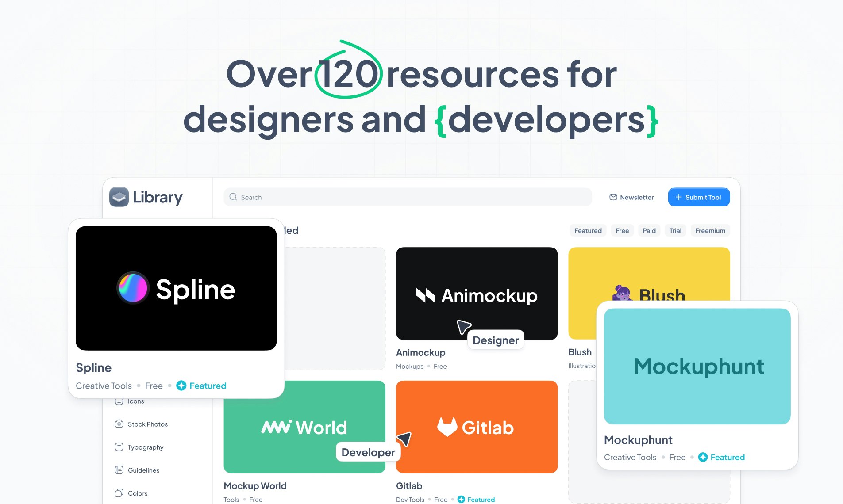Image resolution: width=843 pixels, height=504 pixels.
Task: Click the Blush character avatar icon
Action: point(622,293)
